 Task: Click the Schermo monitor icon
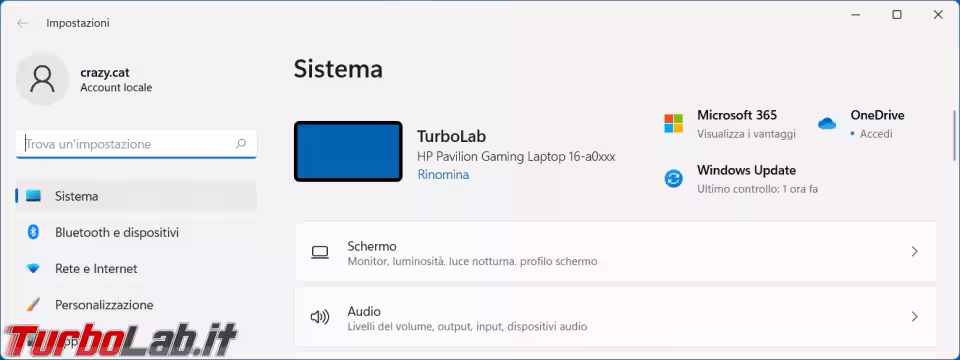pos(320,252)
